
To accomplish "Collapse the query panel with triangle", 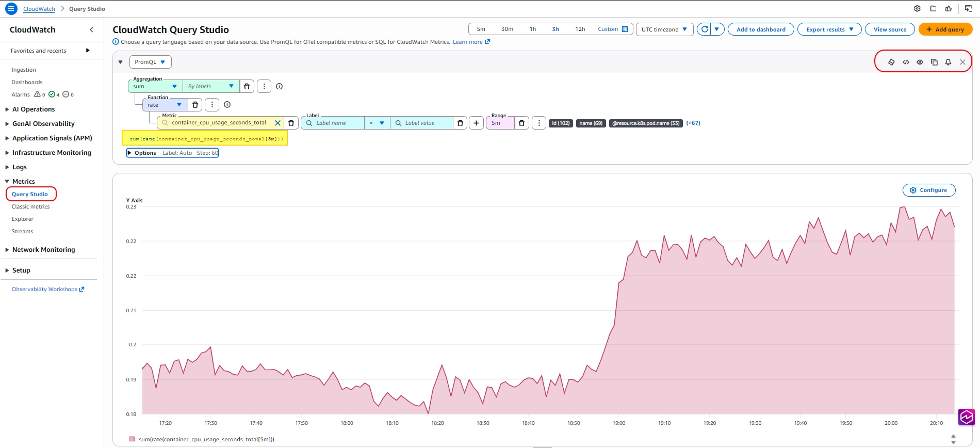I will pyautogui.click(x=121, y=62).
